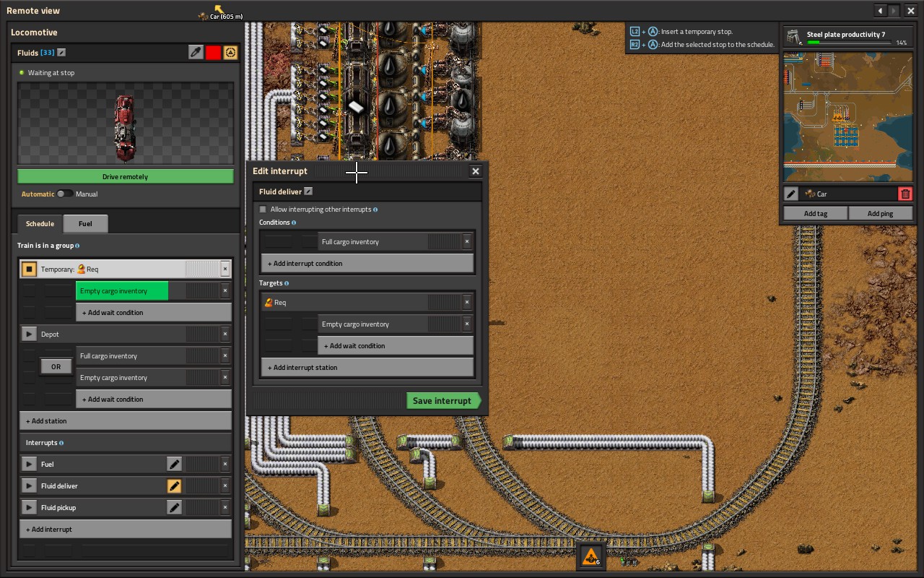Enable Allow interrupting other interrupts
This screenshot has height=578, width=924.
[x=263, y=210]
